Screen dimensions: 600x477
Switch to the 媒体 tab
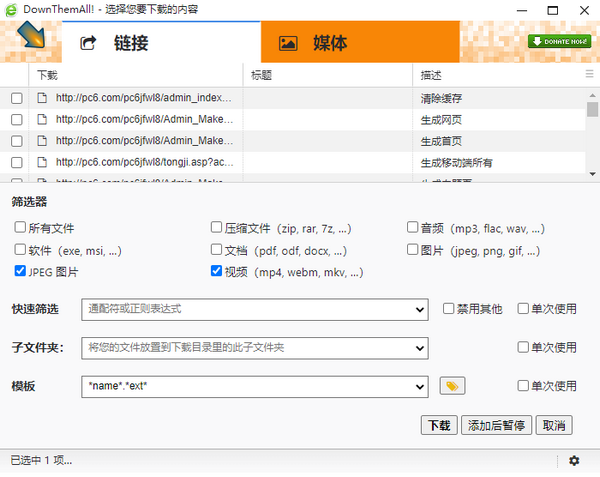point(360,42)
